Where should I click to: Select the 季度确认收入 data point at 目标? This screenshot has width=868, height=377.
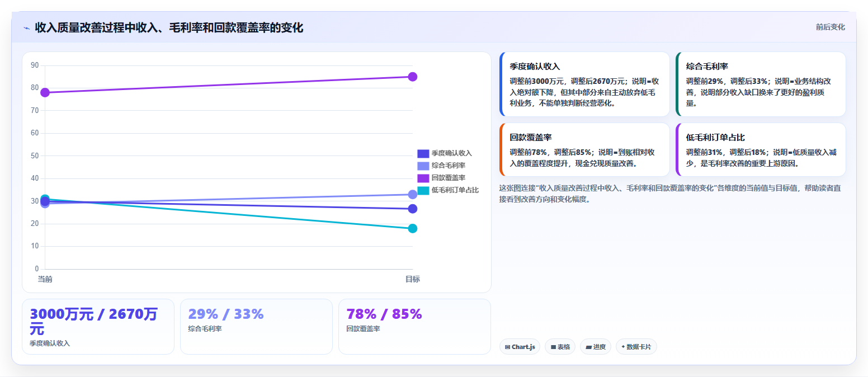(x=413, y=209)
